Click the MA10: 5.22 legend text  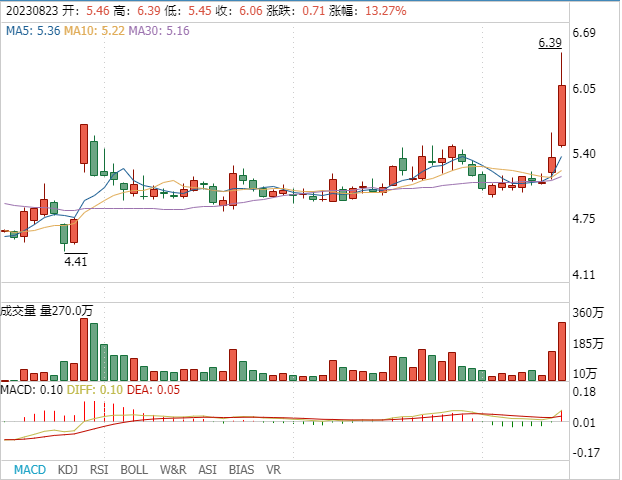coord(94,31)
